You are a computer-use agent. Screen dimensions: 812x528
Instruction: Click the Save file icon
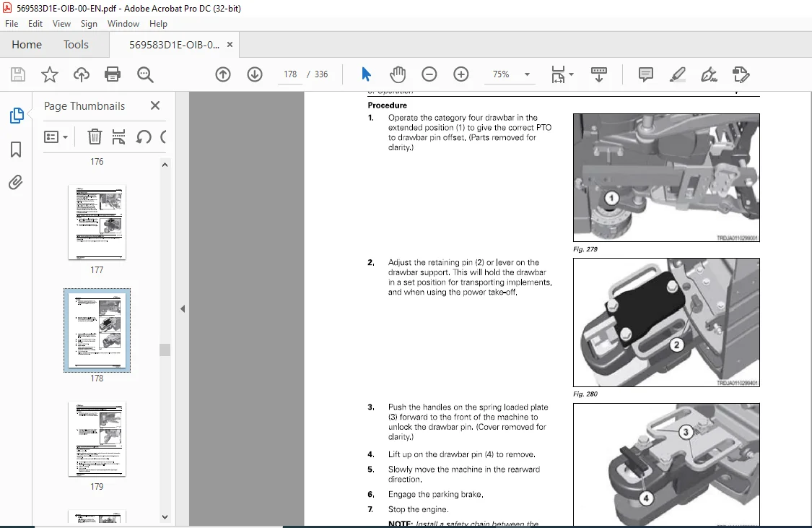[18, 74]
